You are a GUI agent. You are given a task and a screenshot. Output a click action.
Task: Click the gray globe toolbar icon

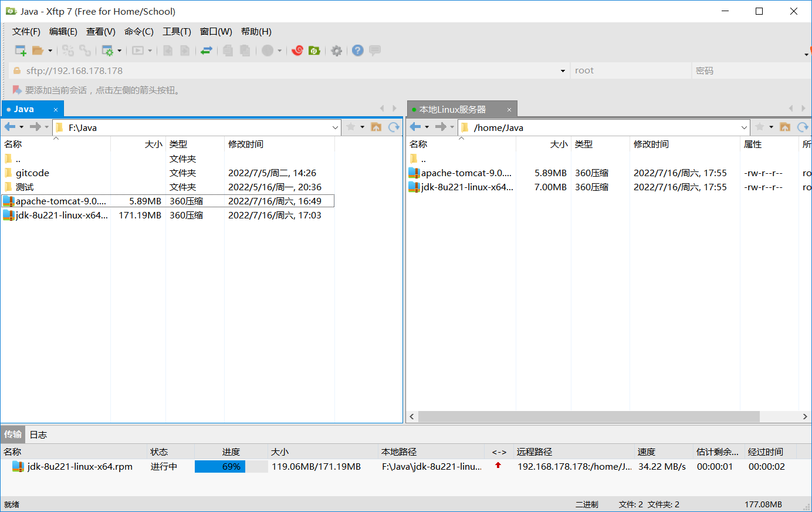(268, 50)
